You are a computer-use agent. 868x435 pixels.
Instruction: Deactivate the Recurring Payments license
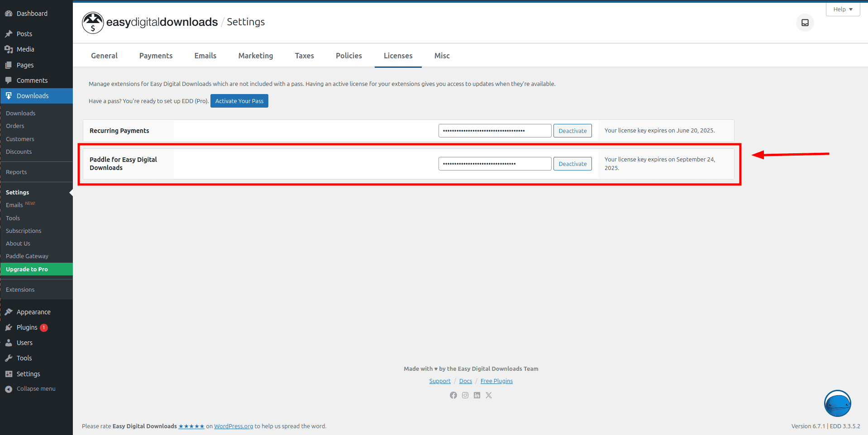coord(572,131)
